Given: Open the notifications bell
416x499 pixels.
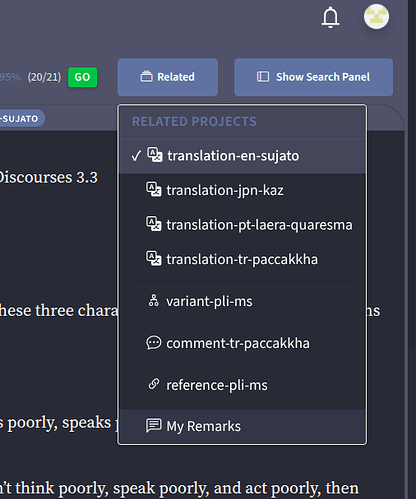Looking at the screenshot, I should (330, 17).
